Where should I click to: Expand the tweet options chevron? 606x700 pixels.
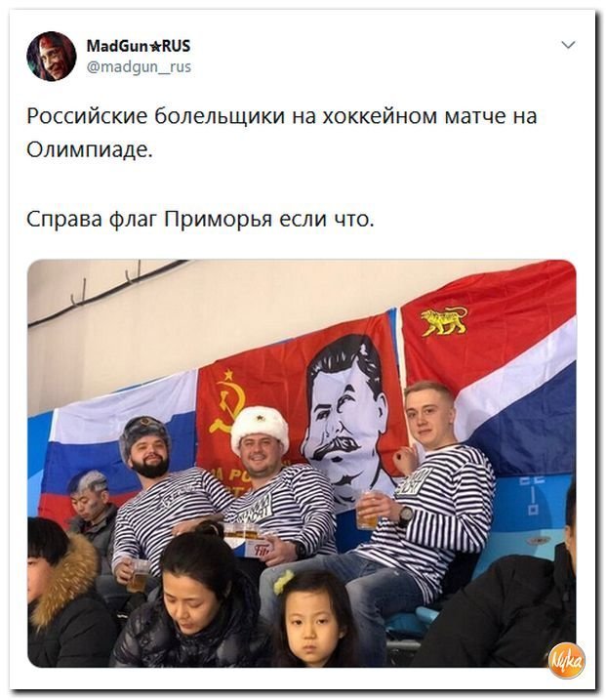(568, 45)
